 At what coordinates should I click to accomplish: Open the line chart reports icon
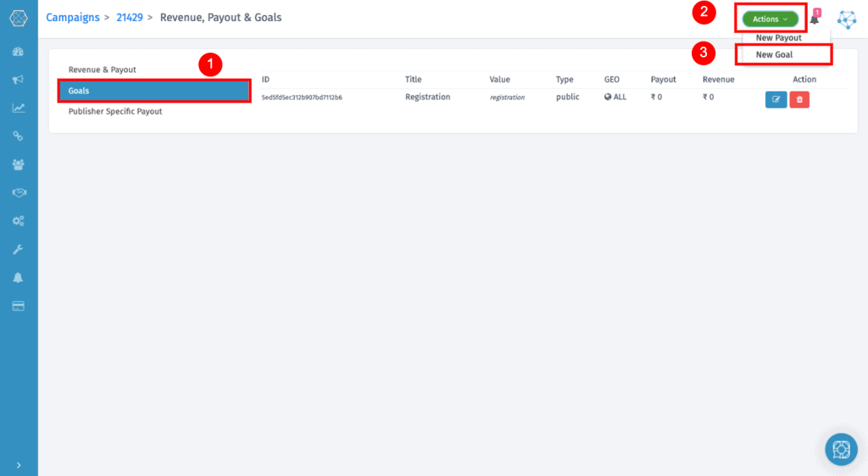click(18, 108)
